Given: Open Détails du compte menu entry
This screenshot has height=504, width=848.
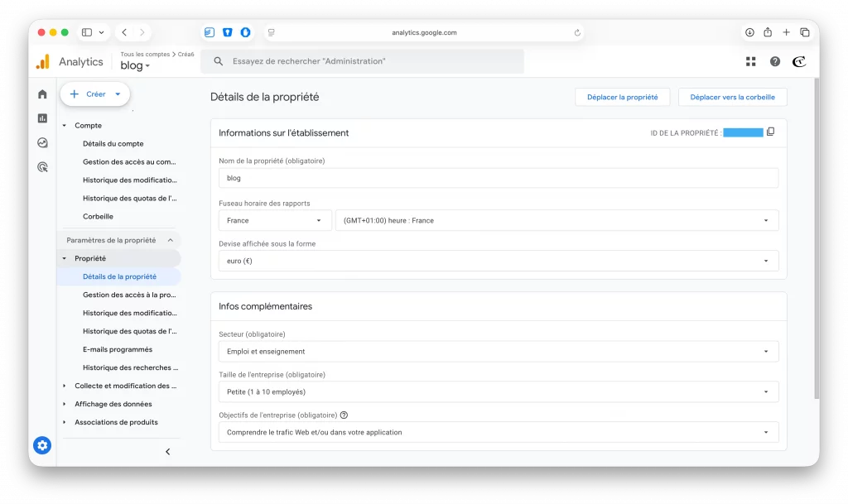Looking at the screenshot, I should pos(113,143).
